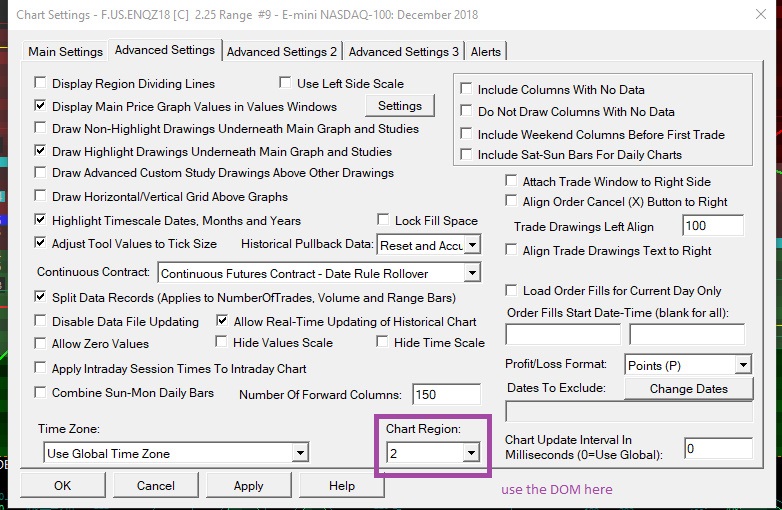The image size is (782, 510).
Task: Click the Trade Drawings Left Align field
Action: tap(713, 226)
